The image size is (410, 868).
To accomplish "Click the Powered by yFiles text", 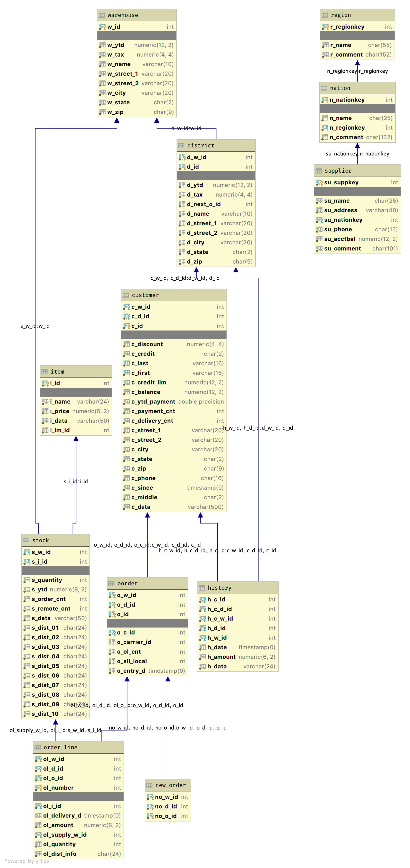I will 26,861.
